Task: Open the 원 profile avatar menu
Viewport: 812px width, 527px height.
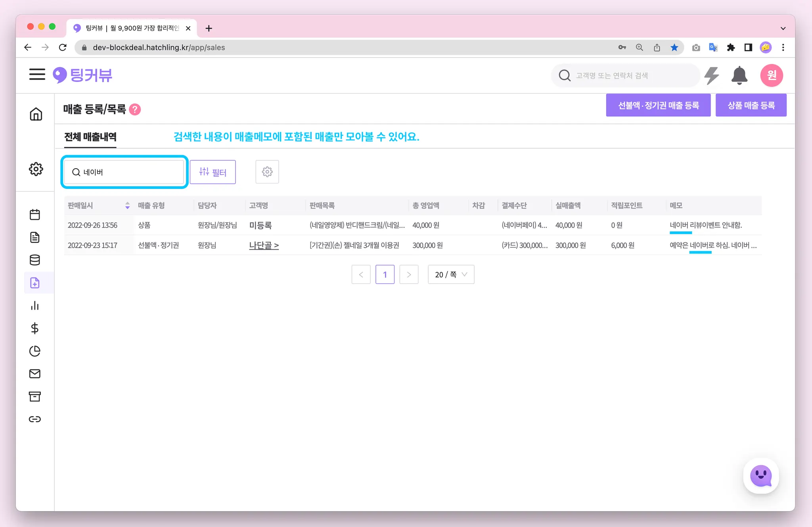Action: (771, 75)
